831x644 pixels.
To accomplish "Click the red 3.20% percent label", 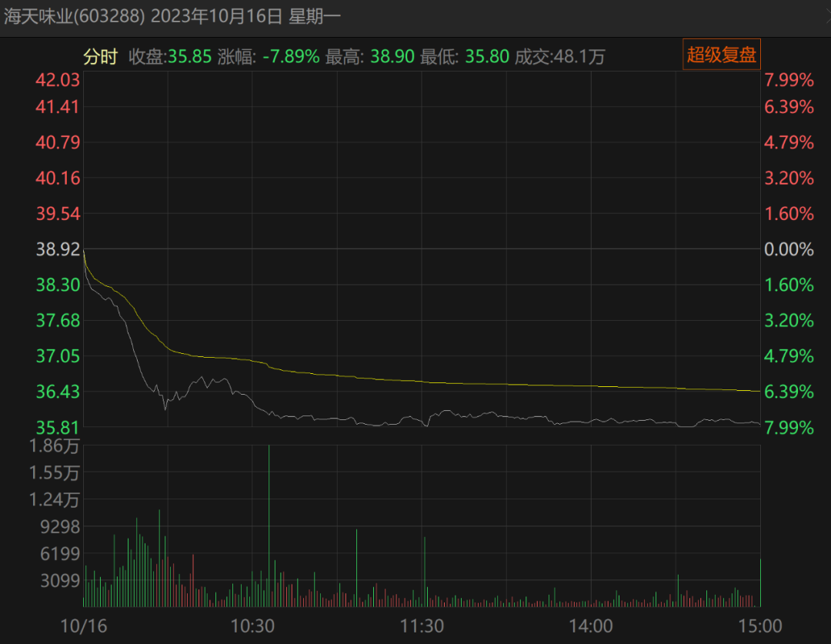I will (x=789, y=178).
